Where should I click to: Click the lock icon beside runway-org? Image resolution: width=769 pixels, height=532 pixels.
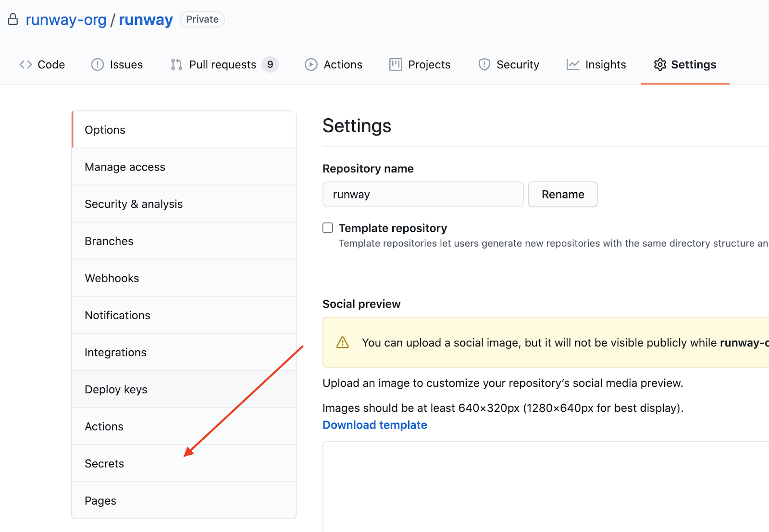coord(13,19)
